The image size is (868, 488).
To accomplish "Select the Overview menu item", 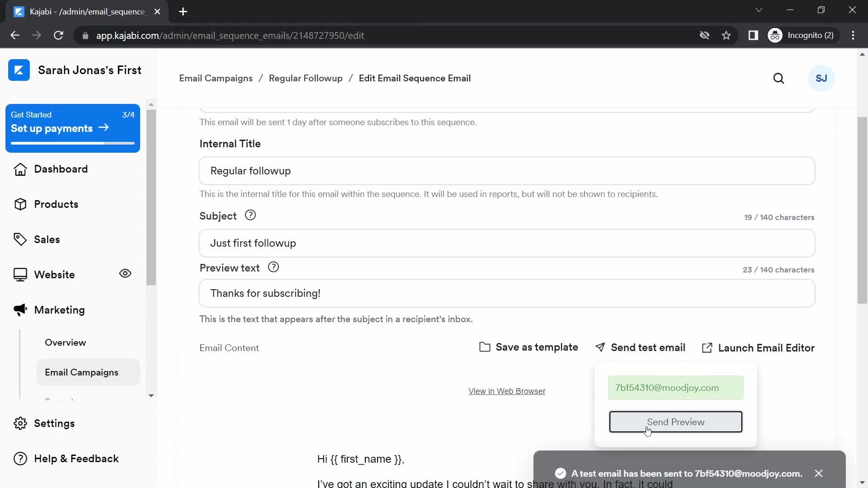I will pyautogui.click(x=66, y=343).
